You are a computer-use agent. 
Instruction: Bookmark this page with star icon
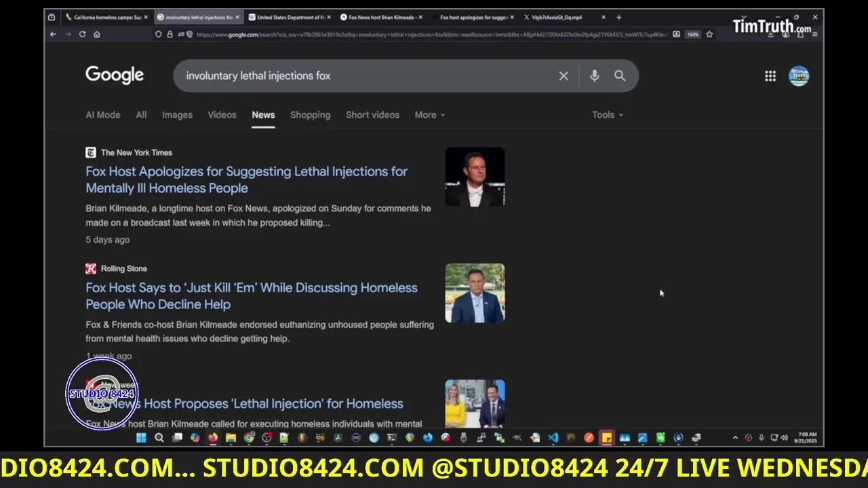pos(709,34)
